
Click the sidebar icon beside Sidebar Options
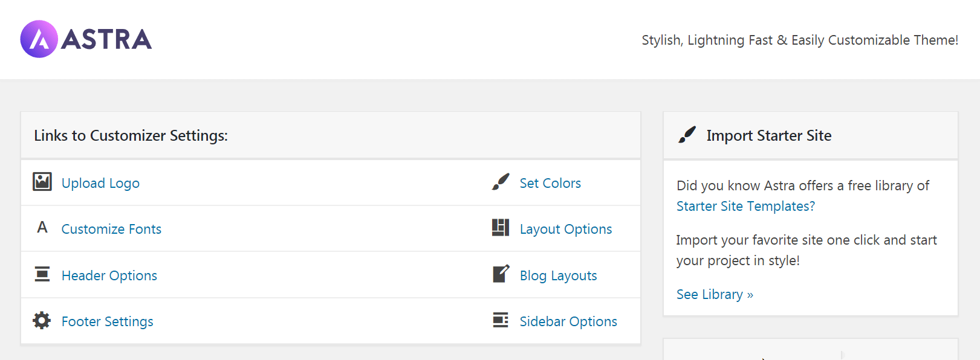501,320
